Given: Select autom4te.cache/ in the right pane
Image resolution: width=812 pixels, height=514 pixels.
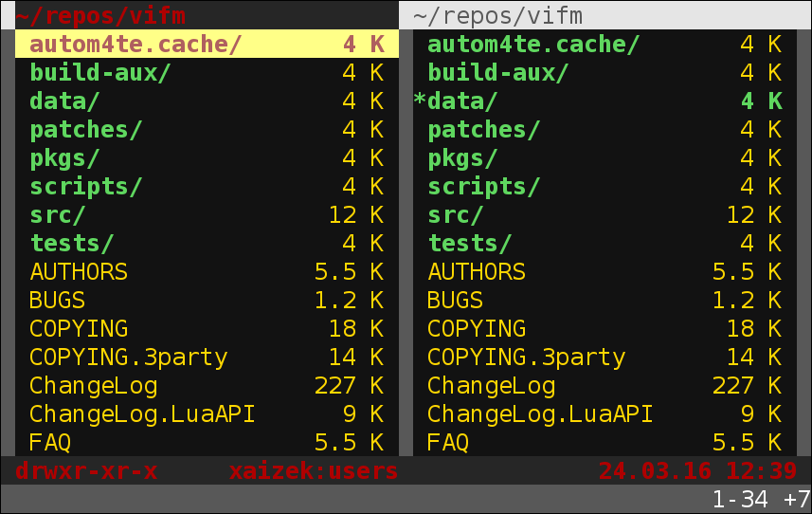Looking at the screenshot, I should point(604,44).
